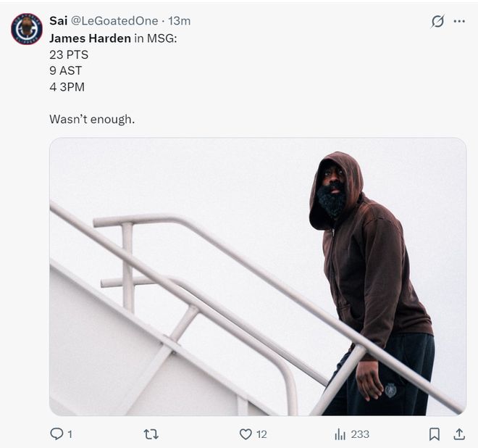Click the "23 PTS" stat line
The image size is (478, 448).
[x=69, y=54]
